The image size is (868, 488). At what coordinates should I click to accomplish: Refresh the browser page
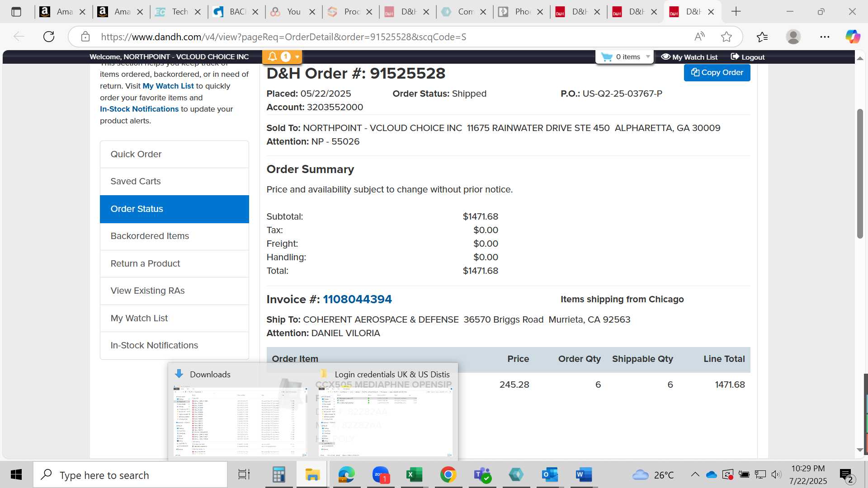[x=49, y=37]
